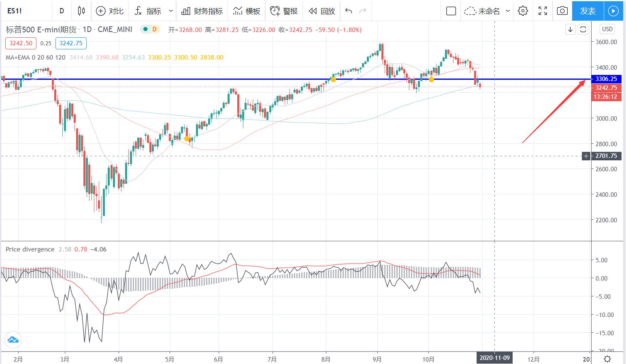This screenshot has width=626, height=364.
Task: Click the D timeframe interval button
Action: click(62, 11)
